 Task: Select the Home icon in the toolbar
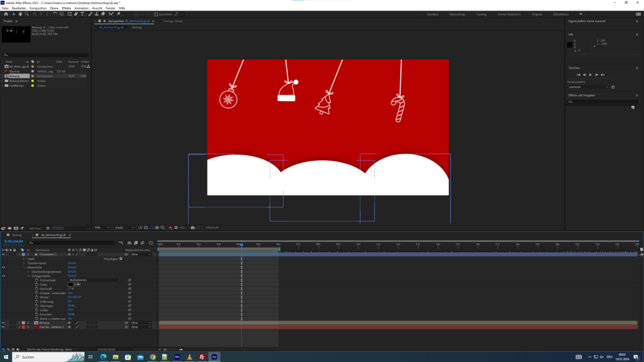pos(5,14)
